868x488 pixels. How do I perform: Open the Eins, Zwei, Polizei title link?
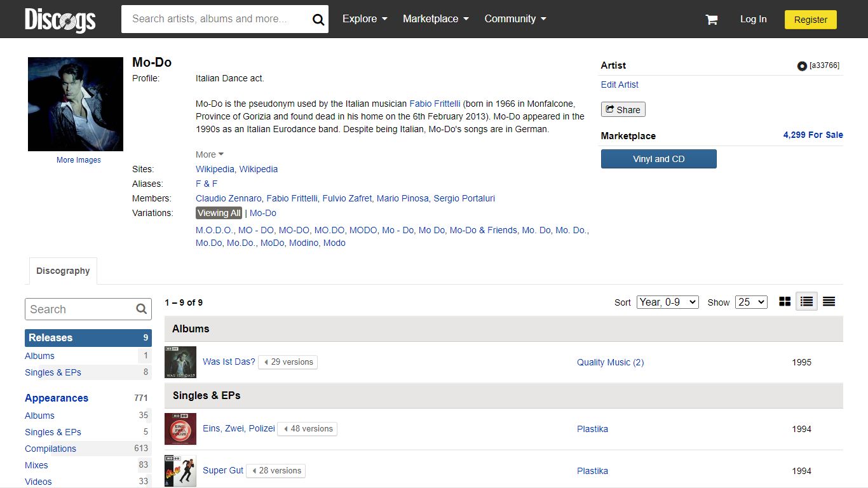click(x=239, y=428)
